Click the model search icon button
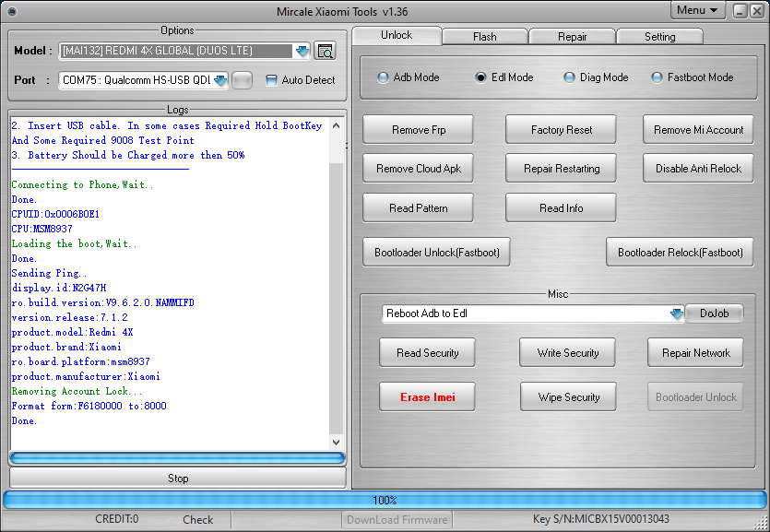770x532 pixels. pos(325,51)
